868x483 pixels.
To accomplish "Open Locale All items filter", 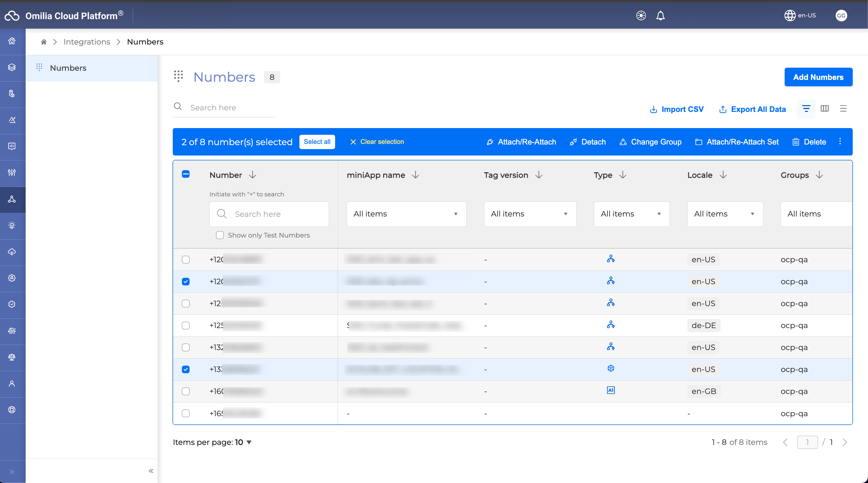I will tap(725, 214).
